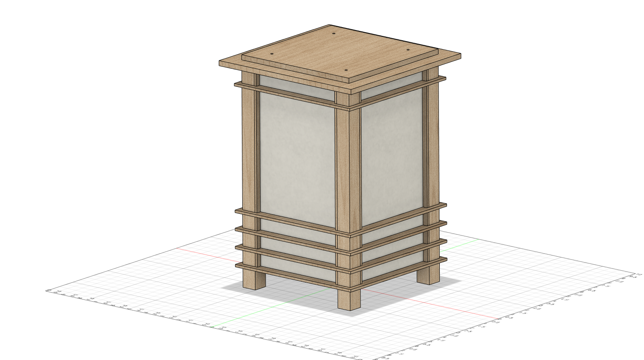644x360 pixels.
Task: Pick the right leg foot of the lantern
Action: (428, 274)
